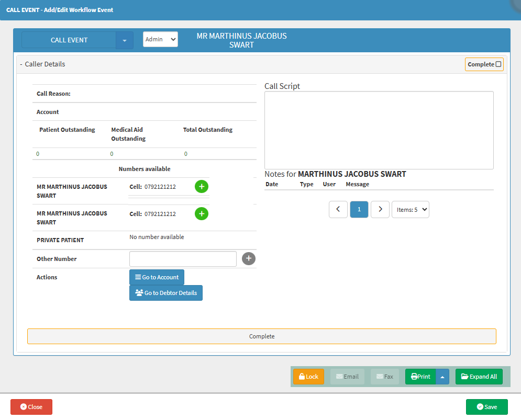Go to previous notes page
This screenshot has height=420, width=521.
pos(338,210)
